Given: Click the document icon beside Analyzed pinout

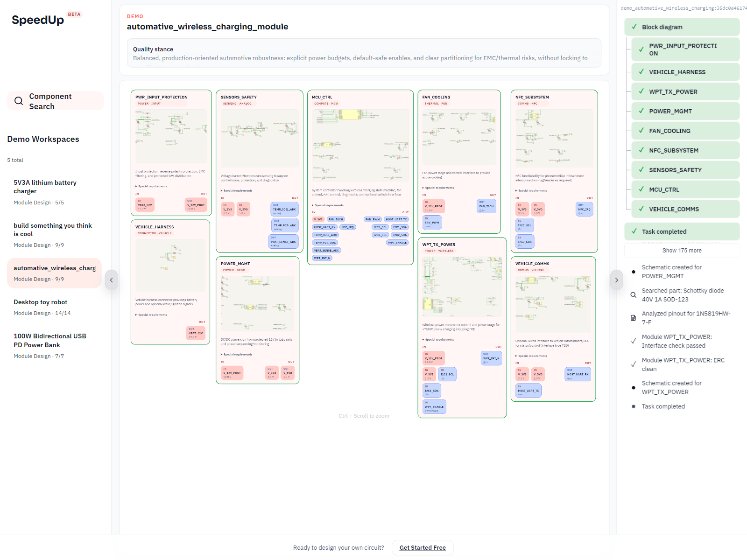Looking at the screenshot, I should click(633, 318).
